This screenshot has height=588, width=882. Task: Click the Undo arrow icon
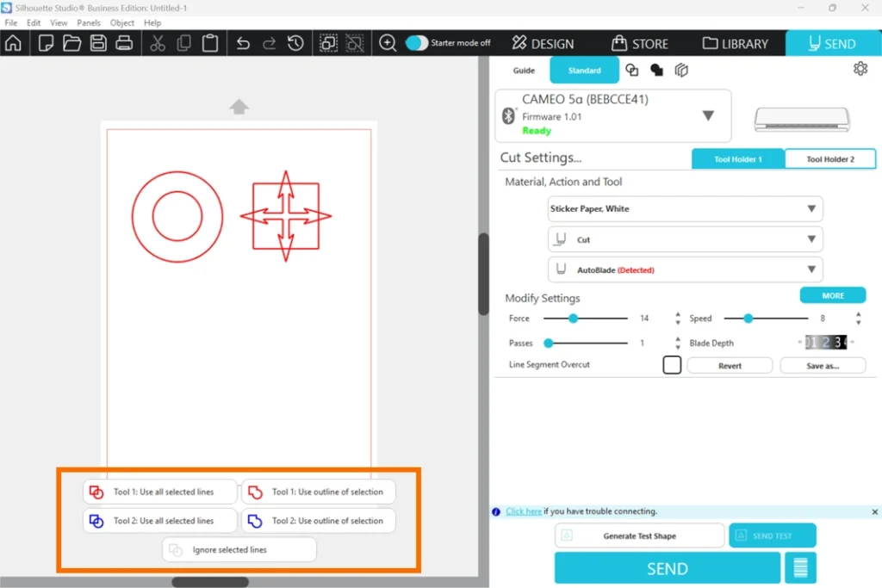(x=243, y=43)
